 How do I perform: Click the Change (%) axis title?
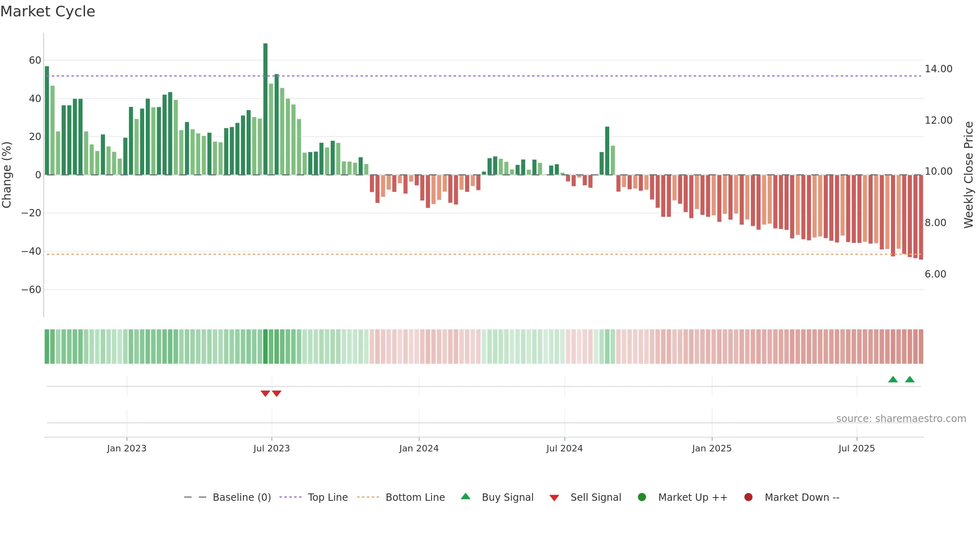(7, 175)
